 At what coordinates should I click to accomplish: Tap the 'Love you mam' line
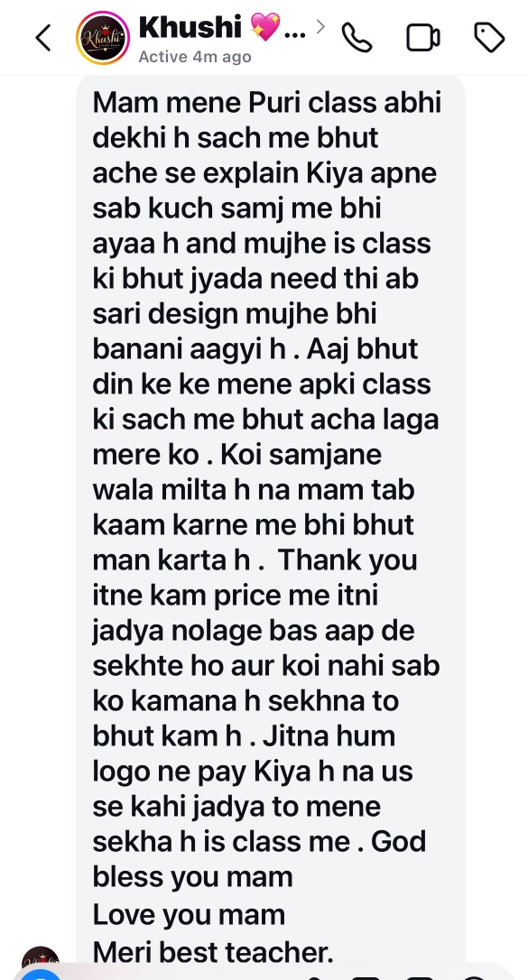pyautogui.click(x=189, y=915)
